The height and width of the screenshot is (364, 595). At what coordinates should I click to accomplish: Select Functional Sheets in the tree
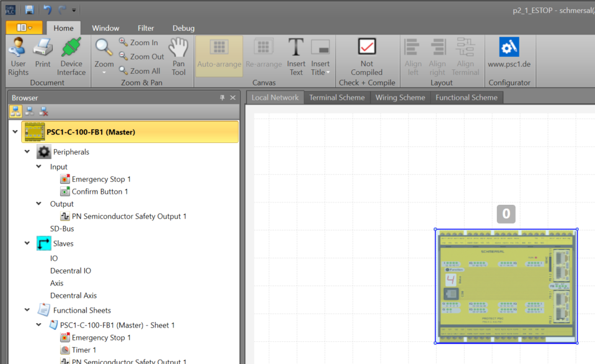click(74, 310)
